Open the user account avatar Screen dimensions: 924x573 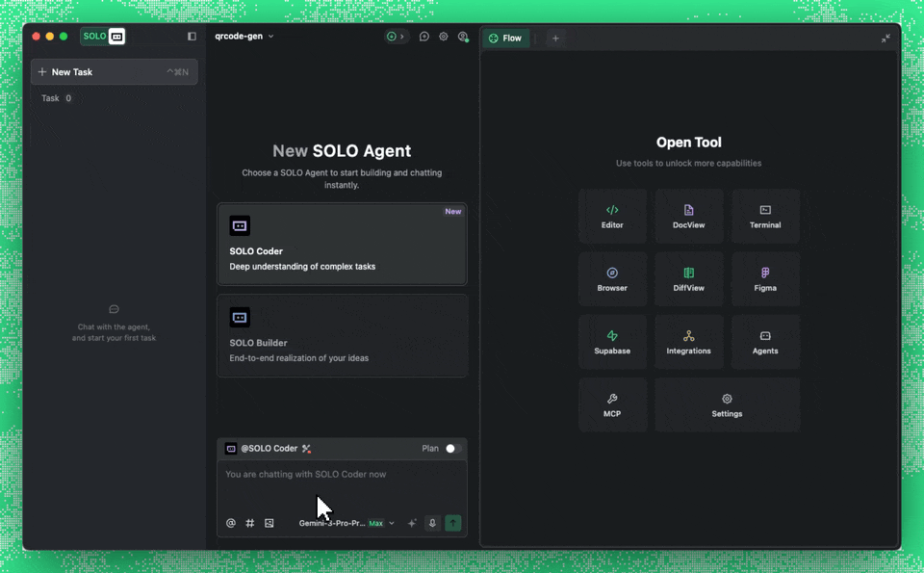[x=463, y=37]
